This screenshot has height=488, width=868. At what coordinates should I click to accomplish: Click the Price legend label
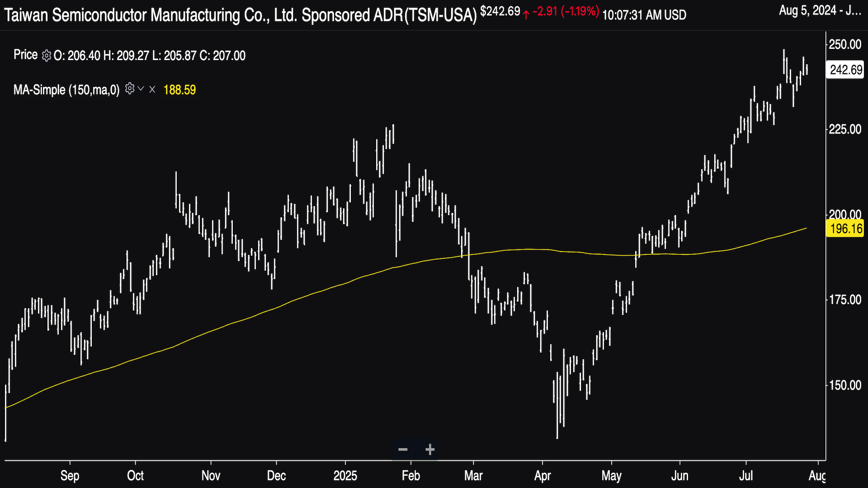(25, 55)
